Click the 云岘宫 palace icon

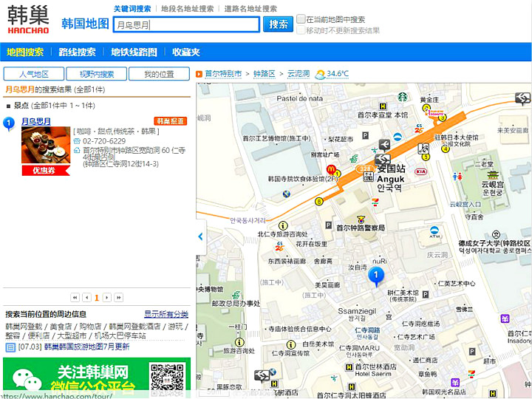[x=493, y=175]
